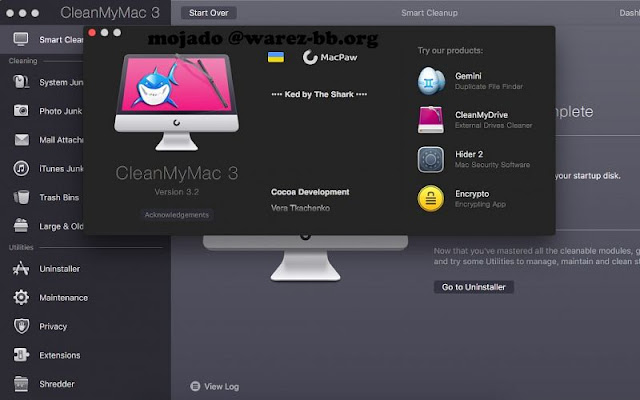Click the View Log link text
Image resolution: width=640 pixels, height=400 pixels.
click(222, 386)
